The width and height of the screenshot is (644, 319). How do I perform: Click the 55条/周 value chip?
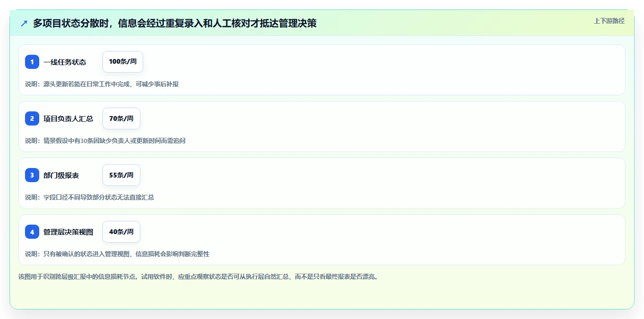(x=121, y=175)
